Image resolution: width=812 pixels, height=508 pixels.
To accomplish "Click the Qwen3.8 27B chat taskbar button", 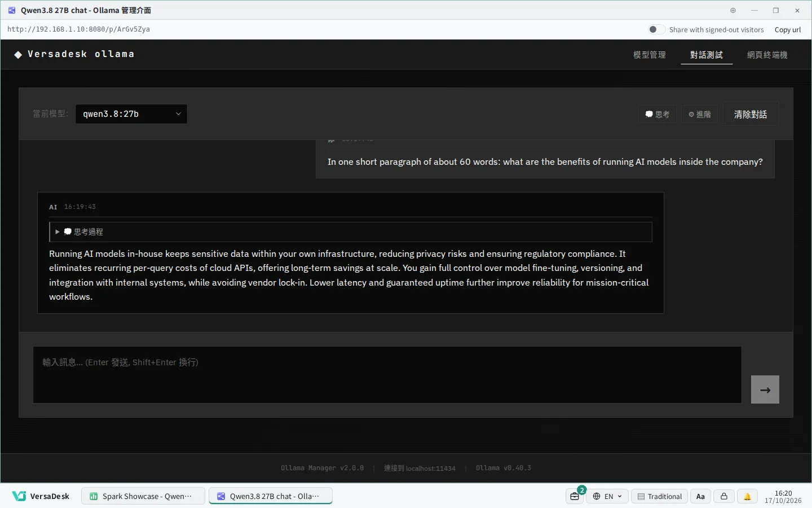I will [271, 496].
